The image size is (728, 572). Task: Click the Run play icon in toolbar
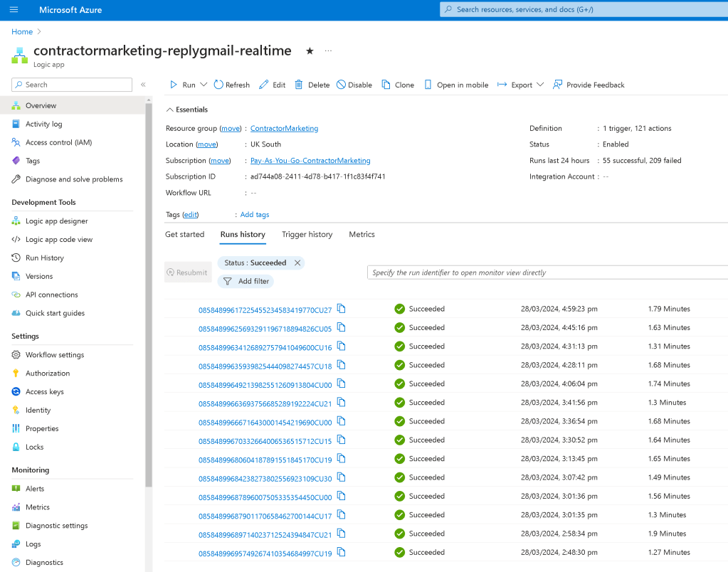[x=173, y=85]
